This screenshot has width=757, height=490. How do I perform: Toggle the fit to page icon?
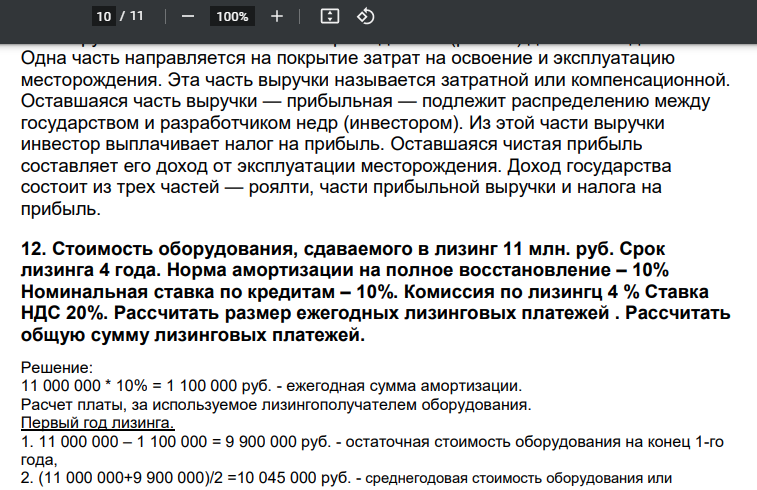330,16
